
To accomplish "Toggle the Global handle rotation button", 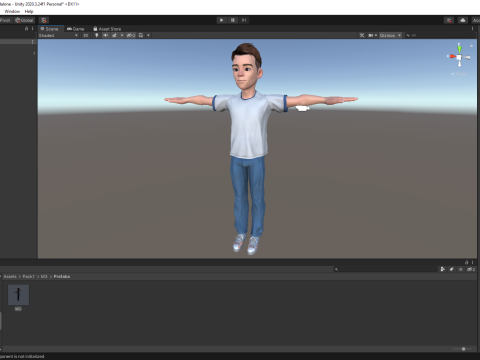I will 24,20.
